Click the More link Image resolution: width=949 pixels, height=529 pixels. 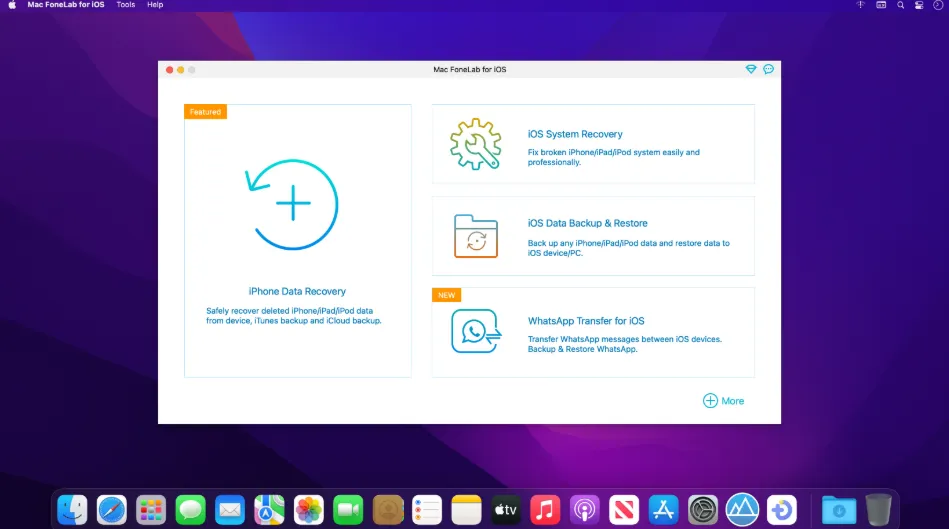[732, 401]
